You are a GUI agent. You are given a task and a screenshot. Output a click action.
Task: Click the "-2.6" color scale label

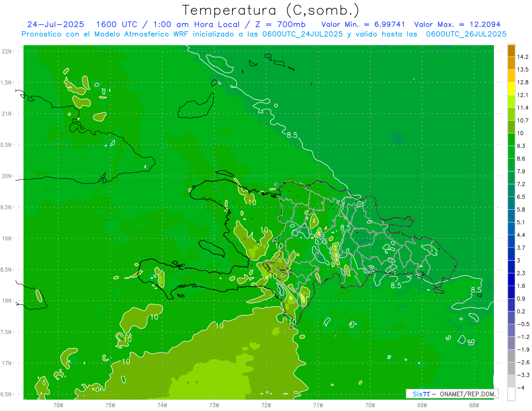click(x=523, y=362)
